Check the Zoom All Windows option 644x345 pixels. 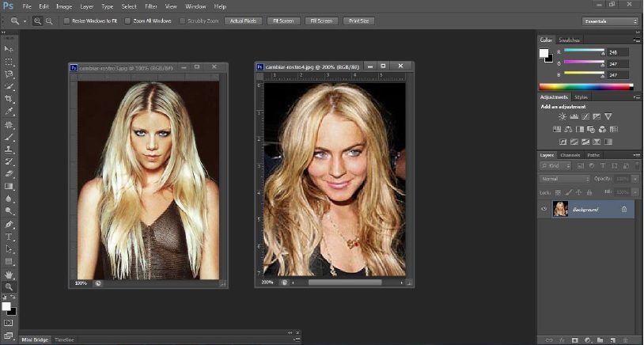[x=127, y=21]
